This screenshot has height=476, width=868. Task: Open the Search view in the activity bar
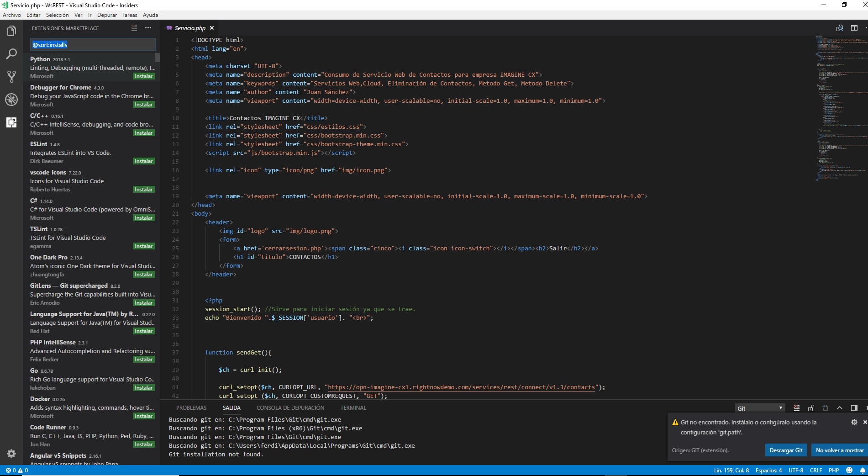(11, 54)
